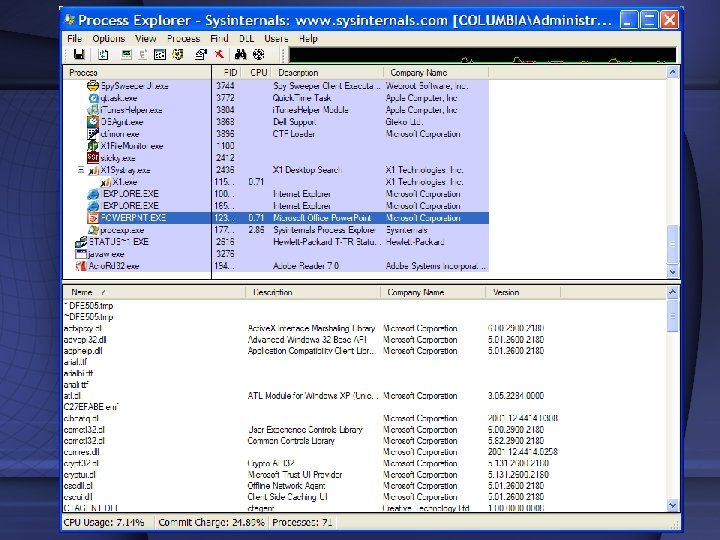720x540 pixels.
Task: Open the File menu
Action: click(74, 39)
